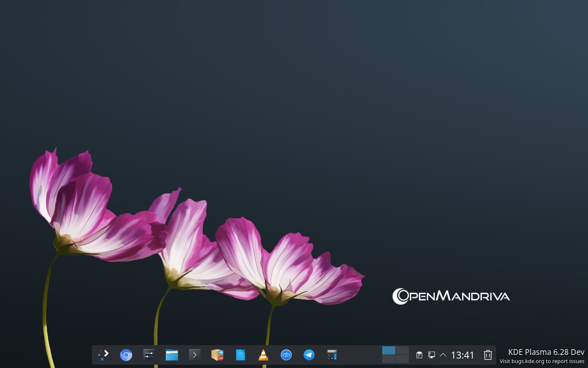
Task: Expand hidden system tray icons
Action: coord(443,355)
